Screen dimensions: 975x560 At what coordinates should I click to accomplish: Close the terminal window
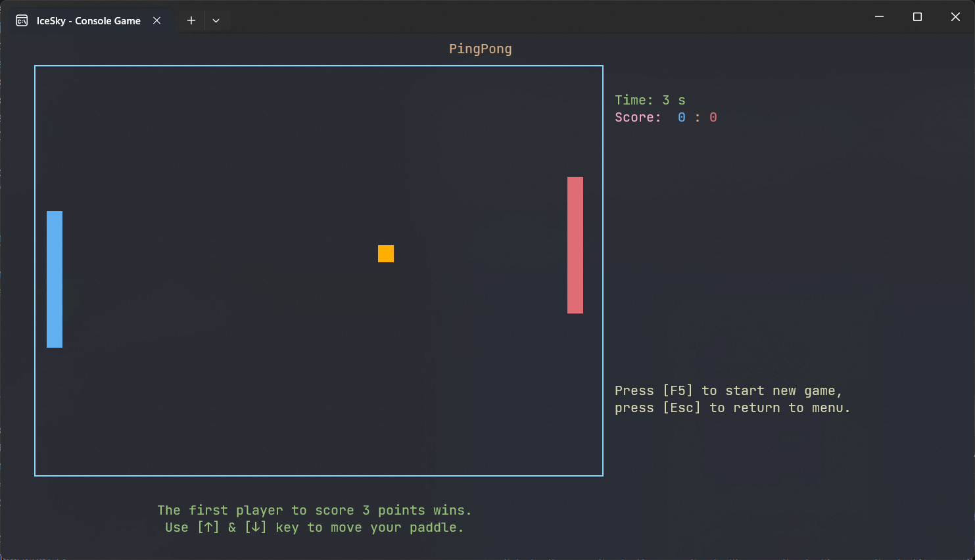coord(955,16)
